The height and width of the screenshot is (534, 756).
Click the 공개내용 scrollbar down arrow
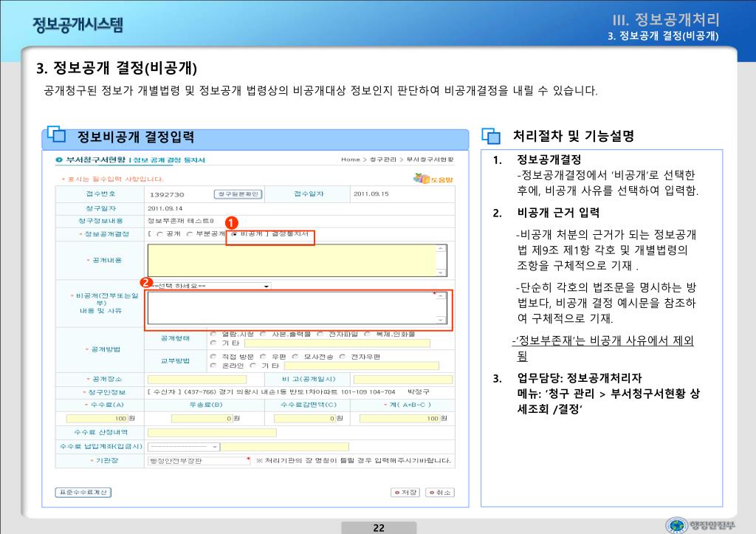tap(441, 273)
